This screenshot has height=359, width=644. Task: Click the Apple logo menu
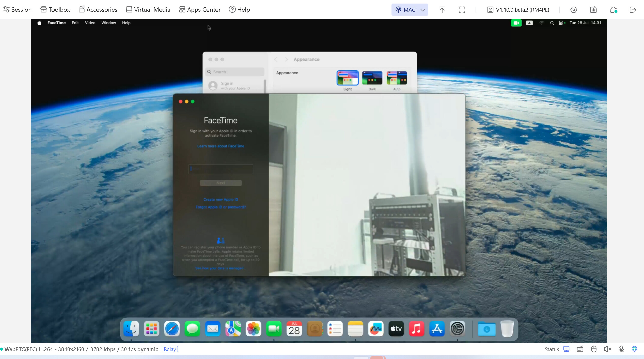pyautogui.click(x=39, y=23)
